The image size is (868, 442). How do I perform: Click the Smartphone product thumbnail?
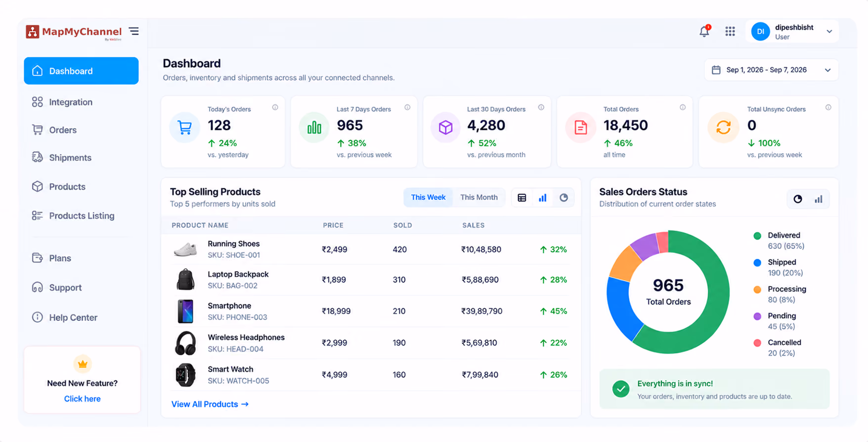(x=185, y=311)
